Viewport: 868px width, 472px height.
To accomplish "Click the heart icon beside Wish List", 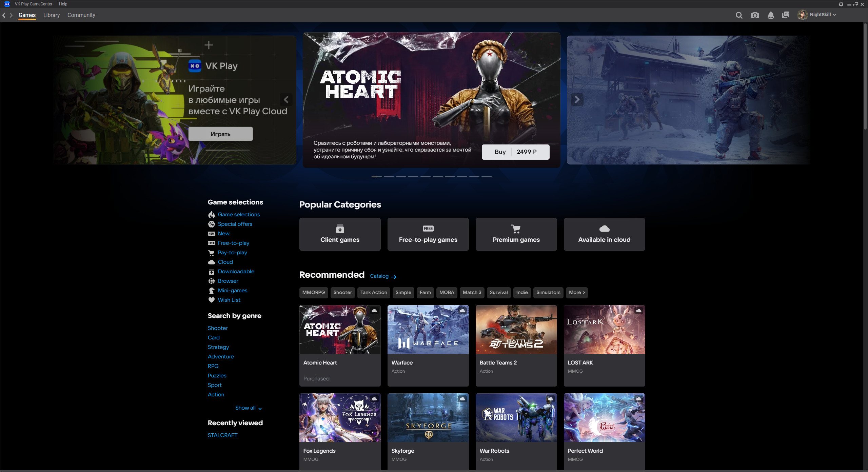I will 212,300.
